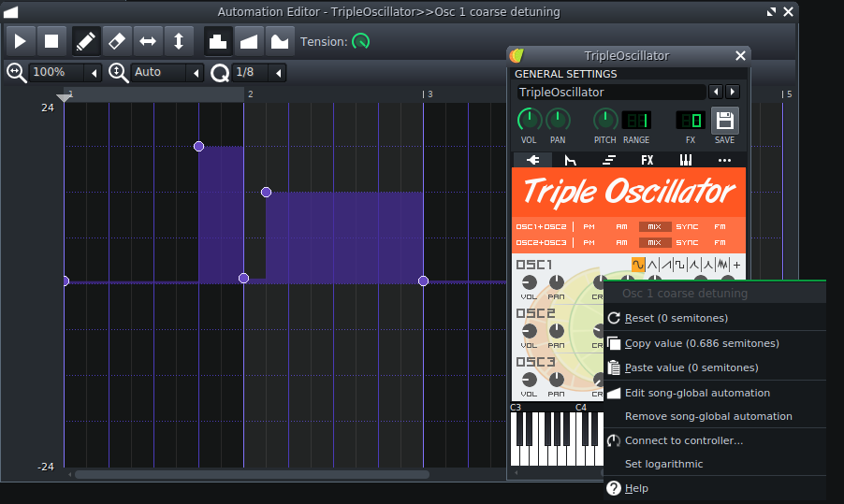
Task: Switch to cubic Hermite progression
Action: click(279, 41)
